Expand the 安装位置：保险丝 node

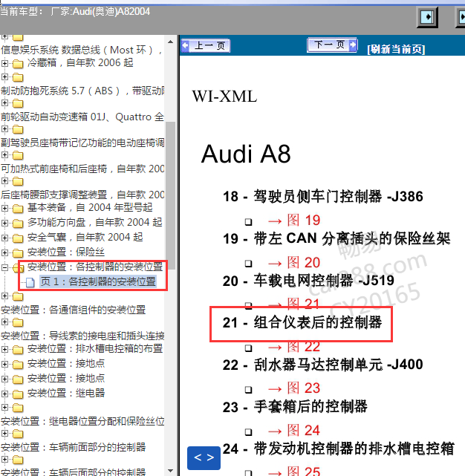click(4, 253)
